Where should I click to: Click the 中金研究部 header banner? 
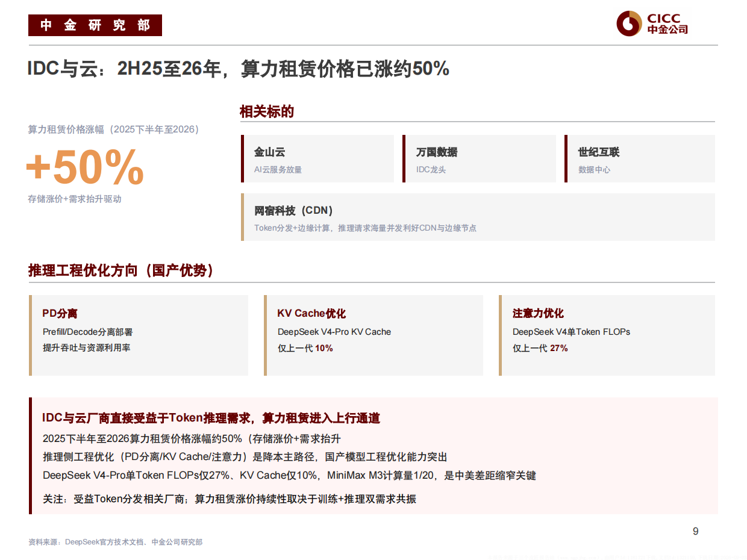point(95,25)
